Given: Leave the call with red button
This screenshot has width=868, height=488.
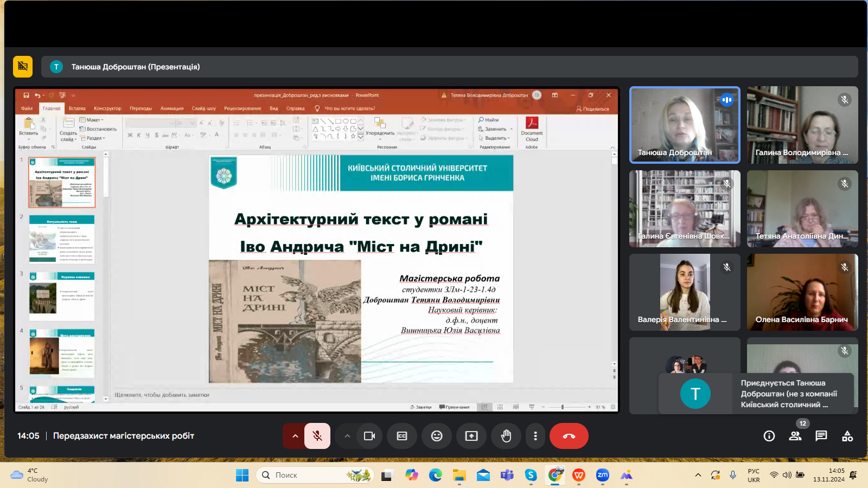Looking at the screenshot, I should click(x=569, y=436).
